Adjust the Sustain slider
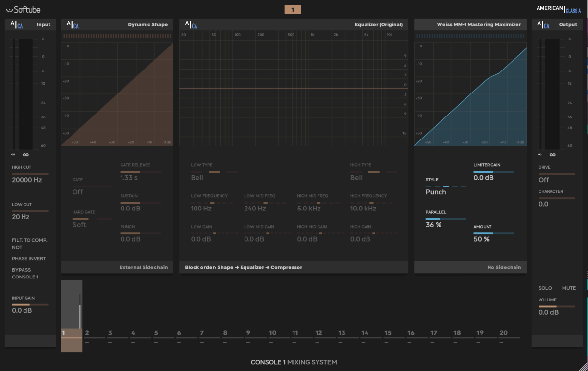This screenshot has height=371, width=588. click(x=141, y=203)
